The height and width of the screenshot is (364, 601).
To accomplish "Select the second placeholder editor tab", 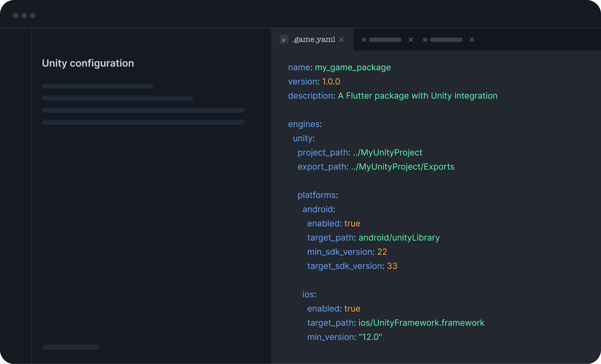I will coord(385,40).
